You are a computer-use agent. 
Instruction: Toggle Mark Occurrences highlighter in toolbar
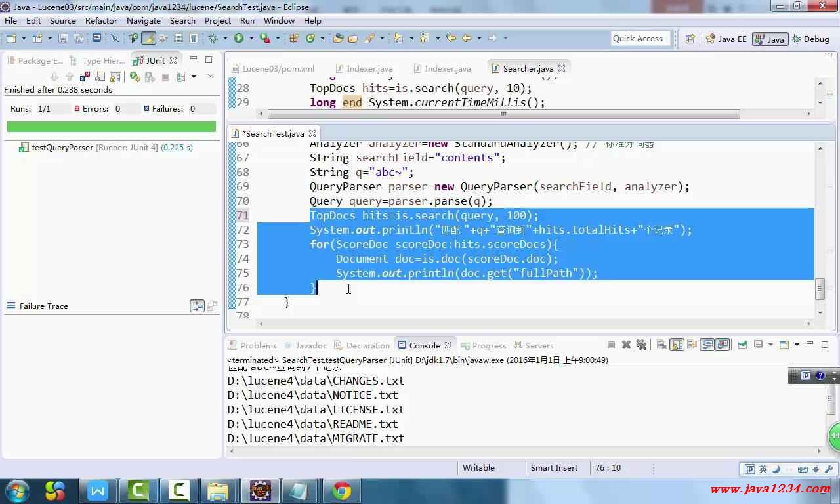149,38
